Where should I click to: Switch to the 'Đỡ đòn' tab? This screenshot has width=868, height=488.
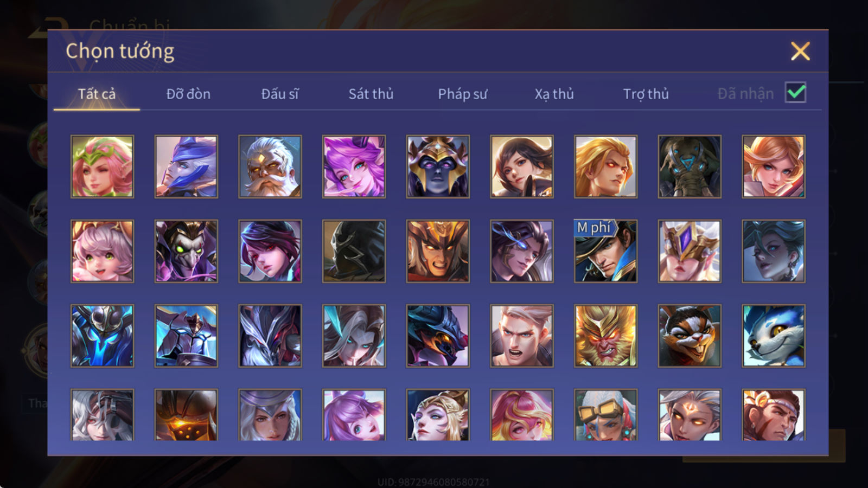188,94
